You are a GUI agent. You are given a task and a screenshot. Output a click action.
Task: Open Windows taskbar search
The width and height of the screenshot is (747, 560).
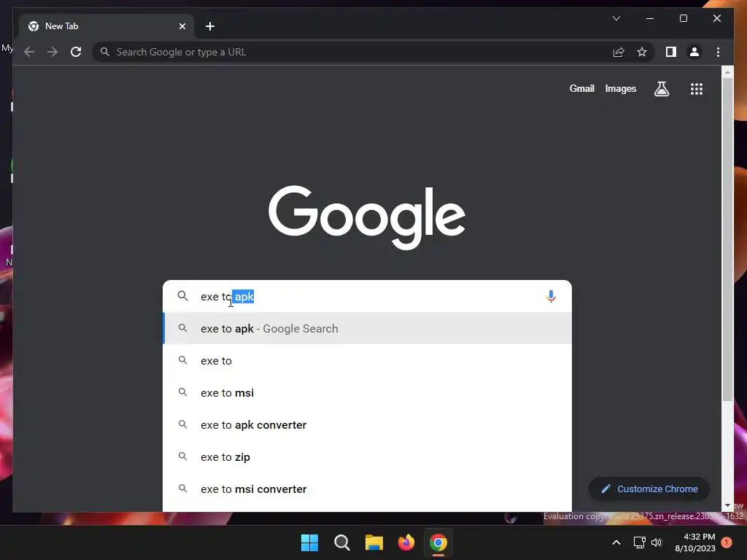point(341,542)
